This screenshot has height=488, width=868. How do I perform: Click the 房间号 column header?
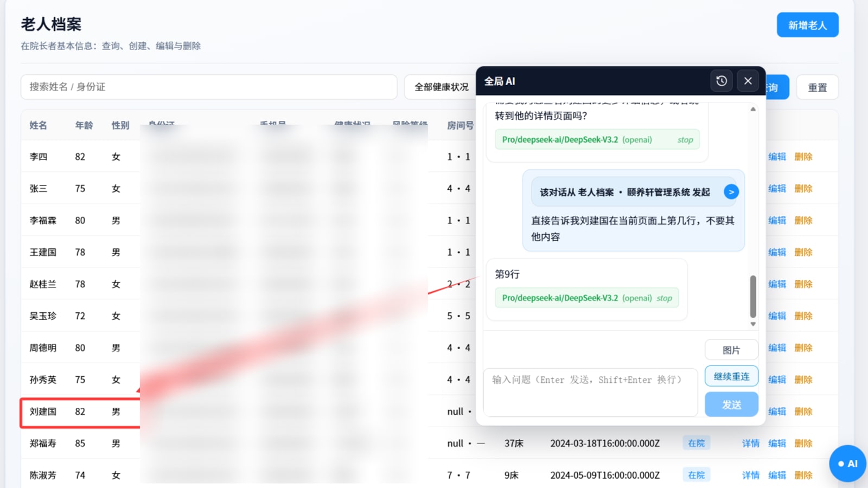pyautogui.click(x=460, y=125)
